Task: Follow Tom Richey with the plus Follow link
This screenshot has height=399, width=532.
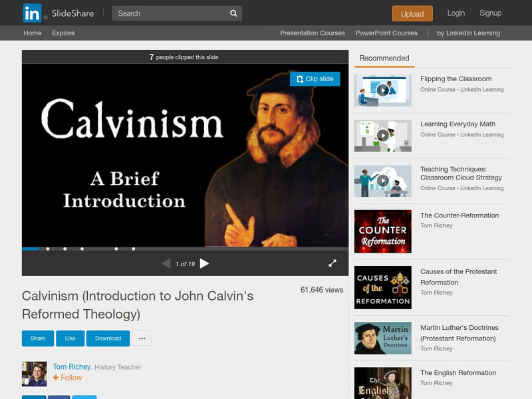Action: pos(68,378)
